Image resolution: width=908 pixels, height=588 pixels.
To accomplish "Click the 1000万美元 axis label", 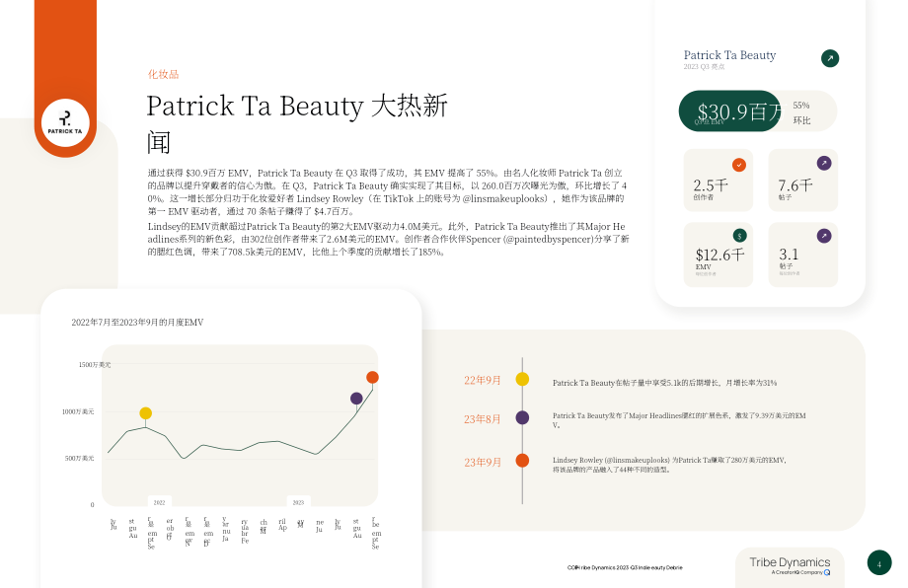I will [x=78, y=411].
